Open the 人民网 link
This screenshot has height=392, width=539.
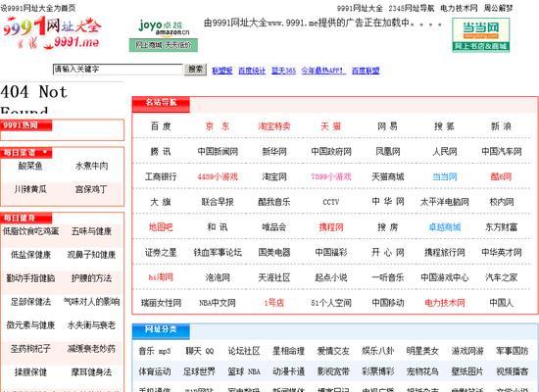point(444,151)
